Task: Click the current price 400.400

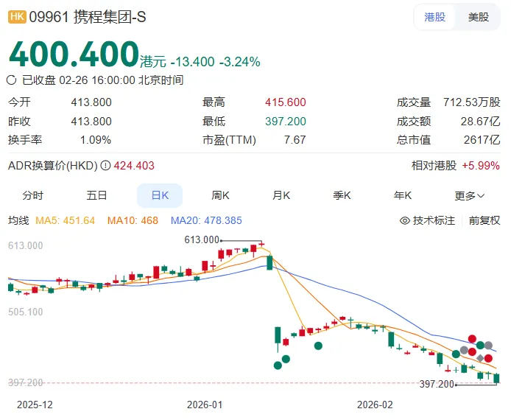Action: coord(74,54)
